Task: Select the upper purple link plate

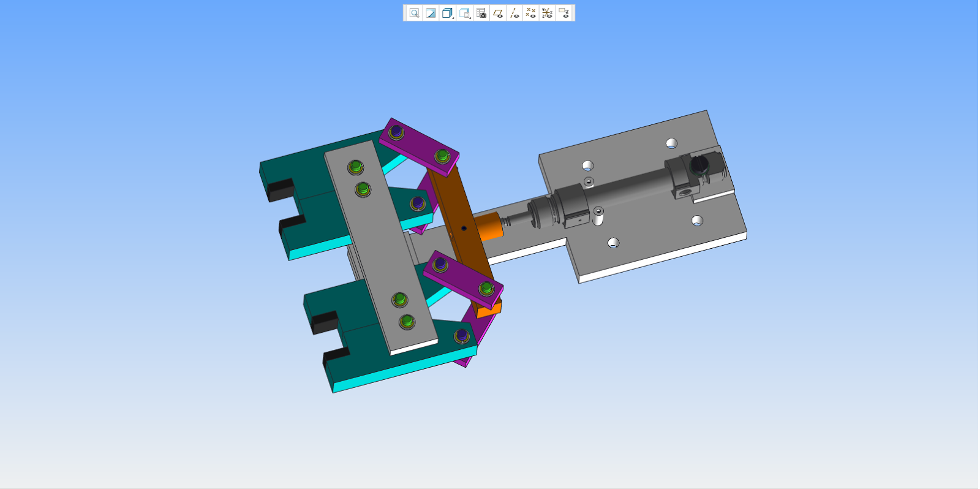Action: 419,143
